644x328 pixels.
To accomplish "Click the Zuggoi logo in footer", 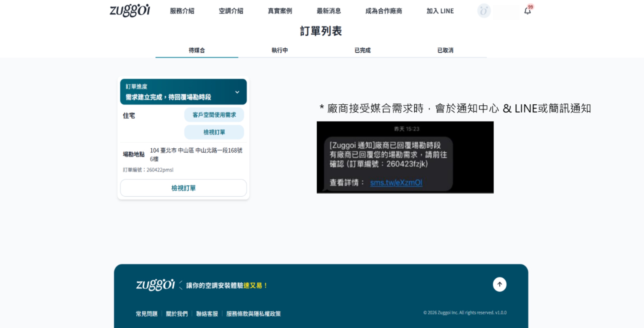I will pyautogui.click(x=155, y=285).
